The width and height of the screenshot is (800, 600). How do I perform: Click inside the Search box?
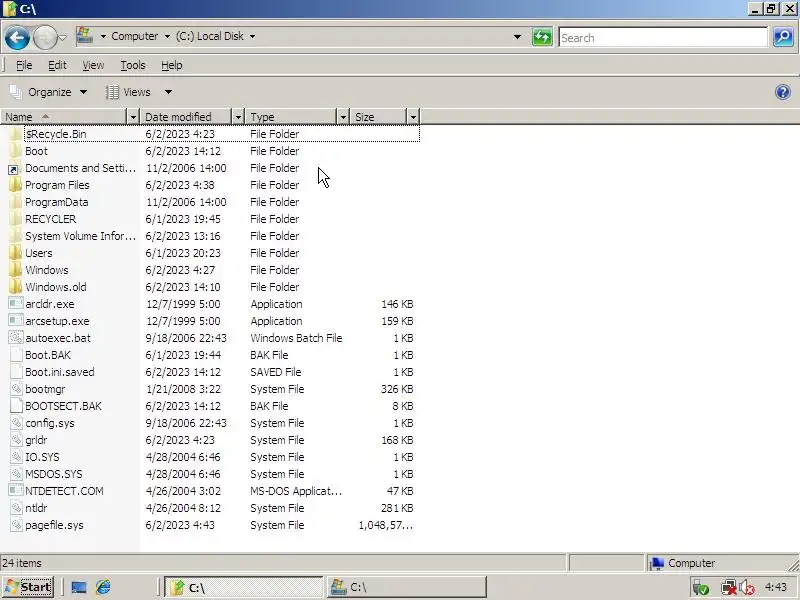[663, 38]
